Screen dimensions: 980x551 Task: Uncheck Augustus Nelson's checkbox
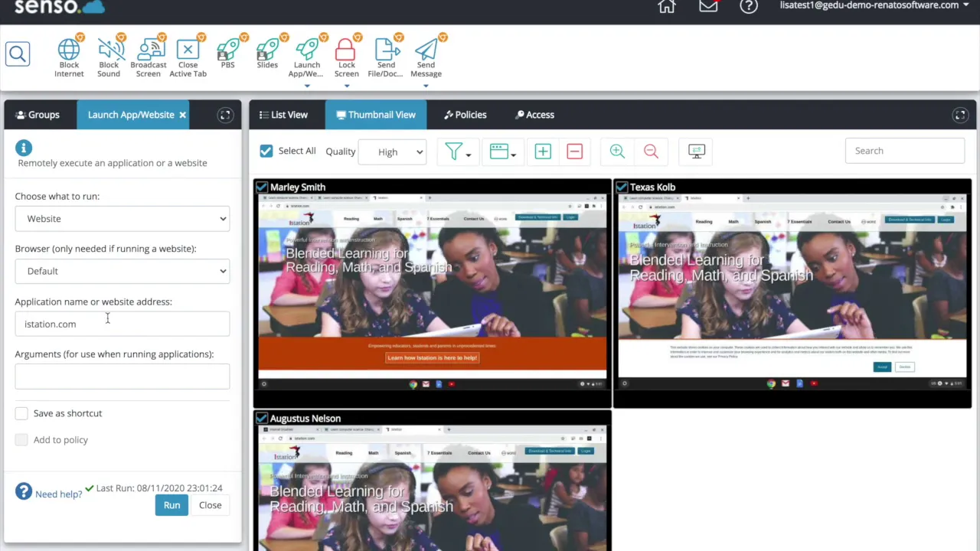click(x=262, y=418)
